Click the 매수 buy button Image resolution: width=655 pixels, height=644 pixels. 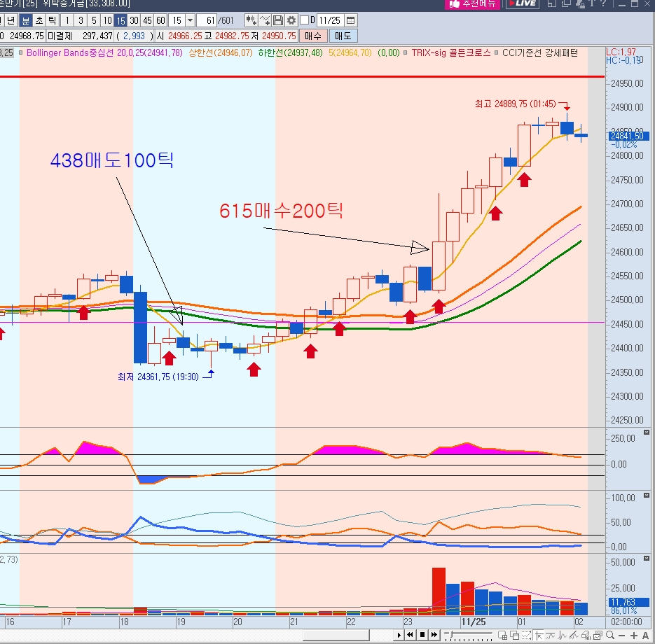(313, 36)
